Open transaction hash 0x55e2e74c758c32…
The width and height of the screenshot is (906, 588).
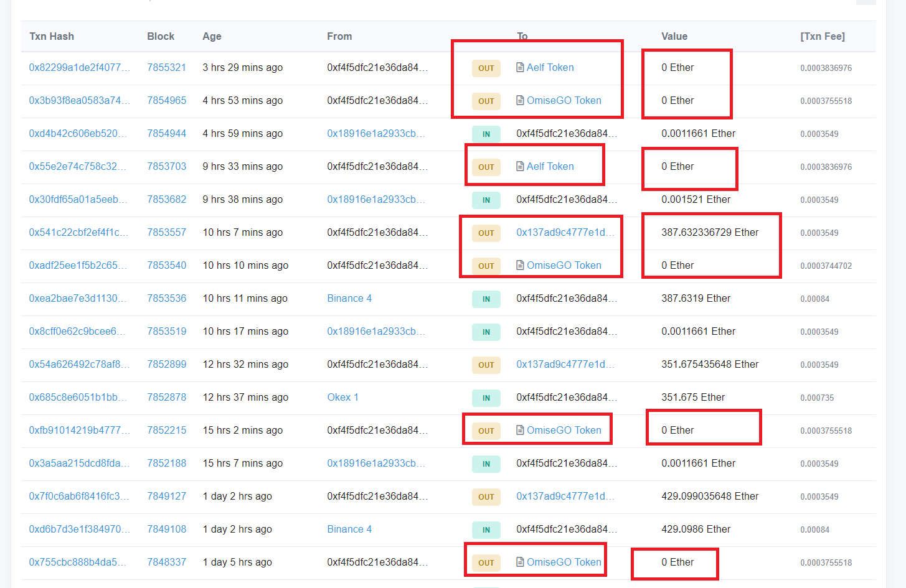[x=78, y=166]
